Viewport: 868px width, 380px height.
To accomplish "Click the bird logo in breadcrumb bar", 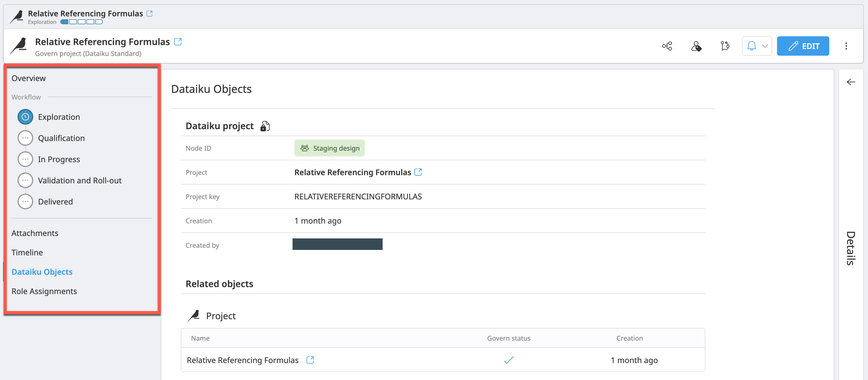I will (x=17, y=17).
